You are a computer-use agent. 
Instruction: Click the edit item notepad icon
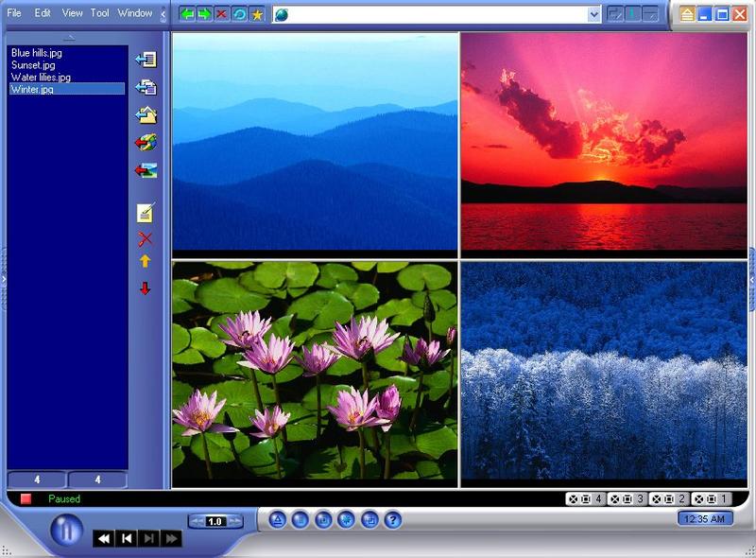click(146, 213)
